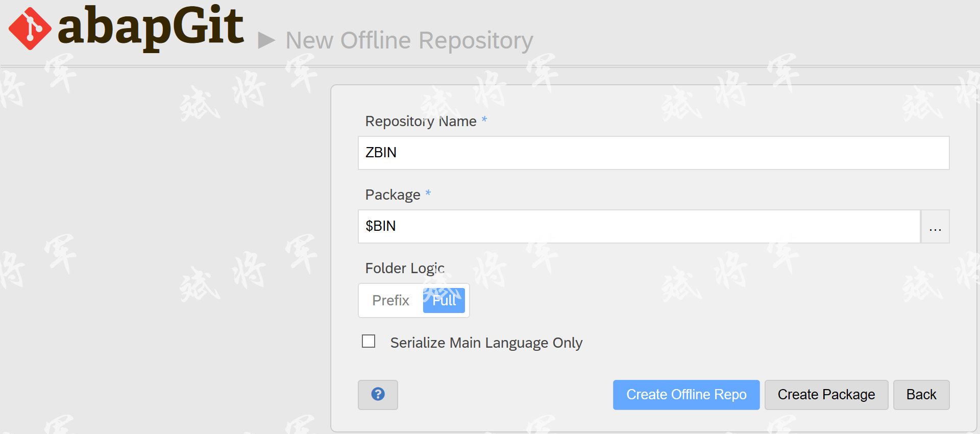980x434 pixels.
Task: Click the Folder Logic label
Action: (405, 268)
